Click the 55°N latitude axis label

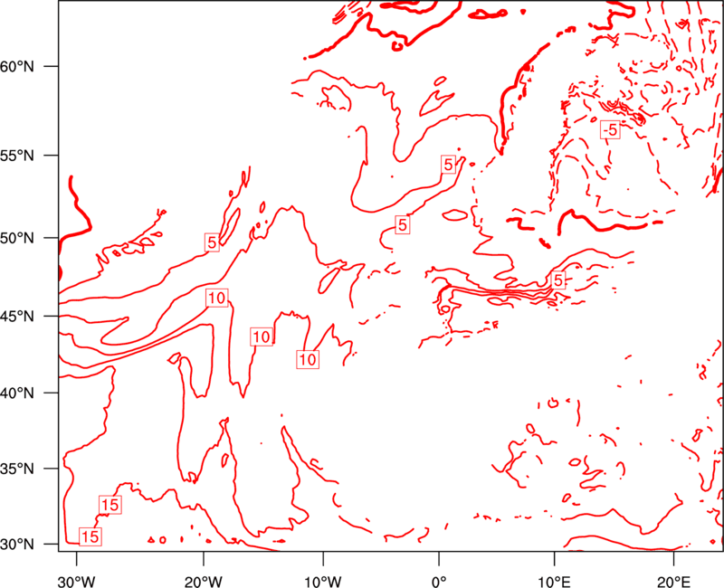(17, 156)
